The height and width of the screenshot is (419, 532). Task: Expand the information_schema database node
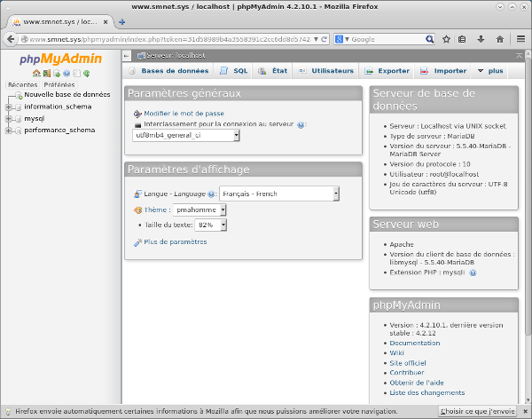(x=9, y=107)
